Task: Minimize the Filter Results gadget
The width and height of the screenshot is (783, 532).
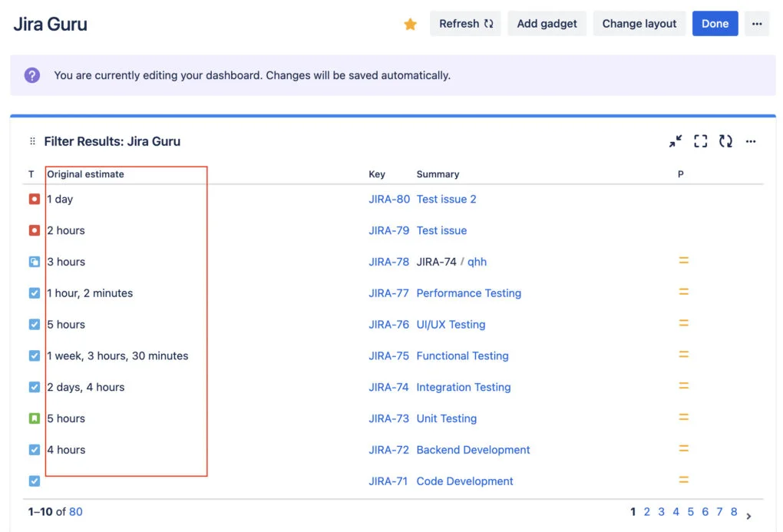Action: point(675,141)
